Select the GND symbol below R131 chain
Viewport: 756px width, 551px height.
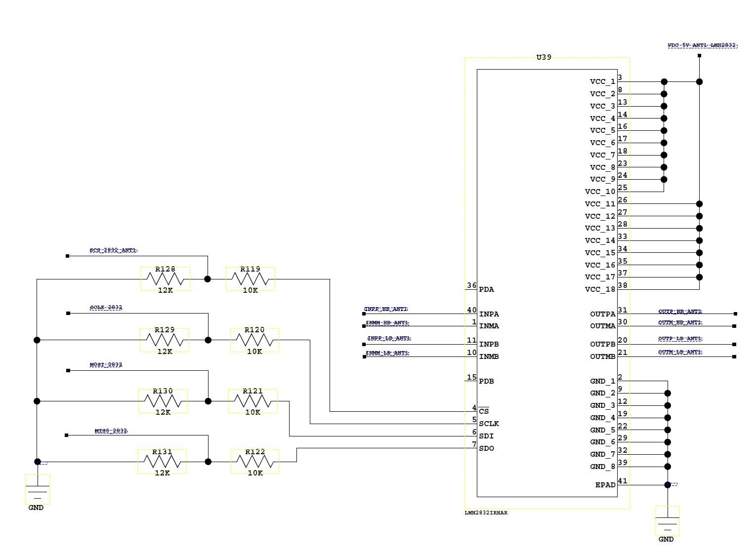(x=38, y=489)
